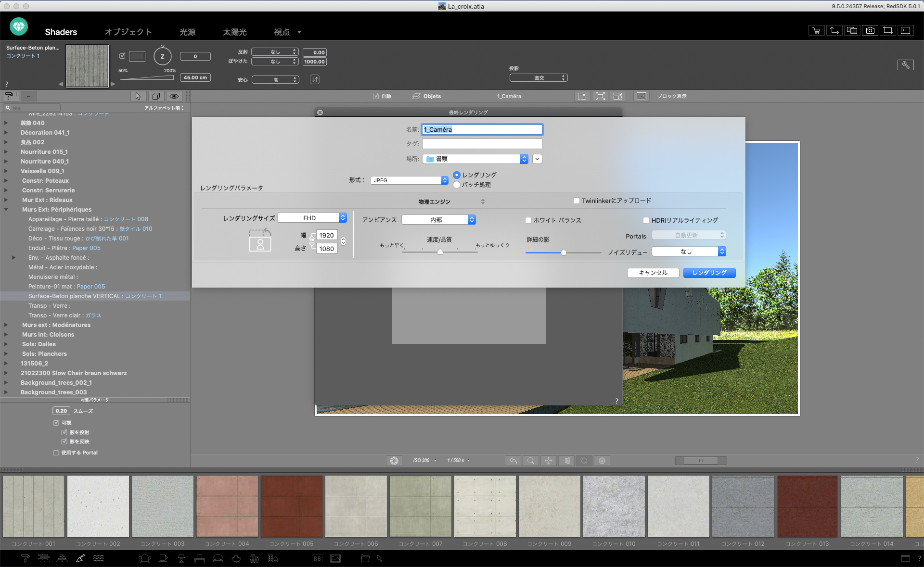
Task: Click the aperture shutter icon below preview
Action: point(394,461)
